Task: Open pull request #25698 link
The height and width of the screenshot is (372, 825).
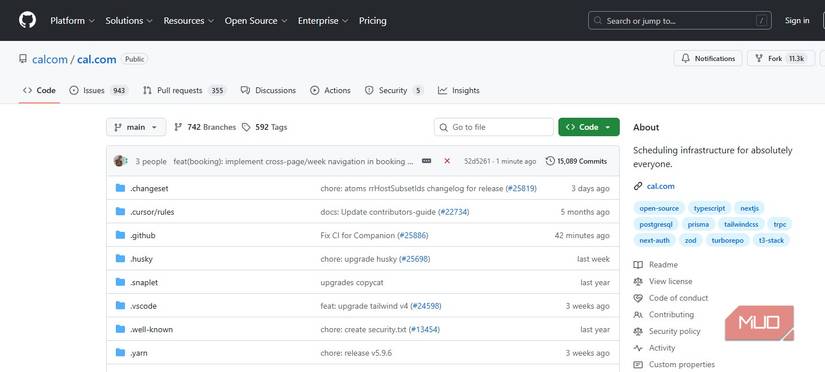Action: (x=415, y=259)
